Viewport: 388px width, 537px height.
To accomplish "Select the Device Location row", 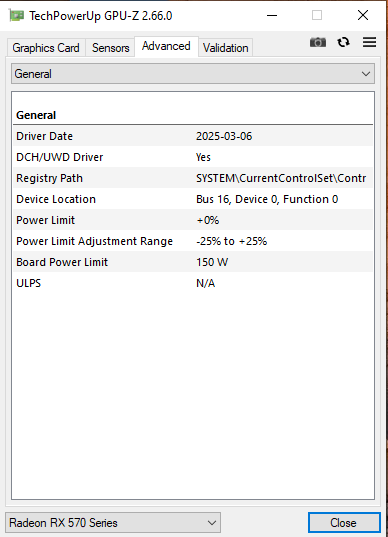I will (193, 199).
